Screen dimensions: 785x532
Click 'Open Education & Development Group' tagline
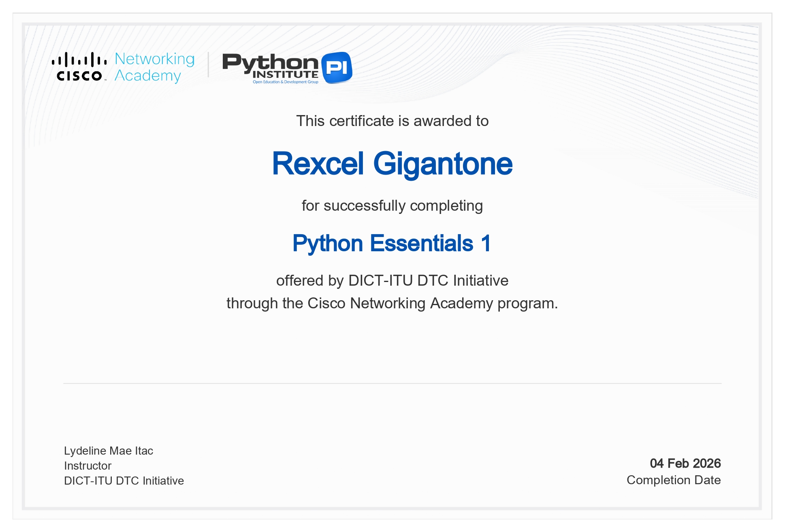[x=286, y=82]
